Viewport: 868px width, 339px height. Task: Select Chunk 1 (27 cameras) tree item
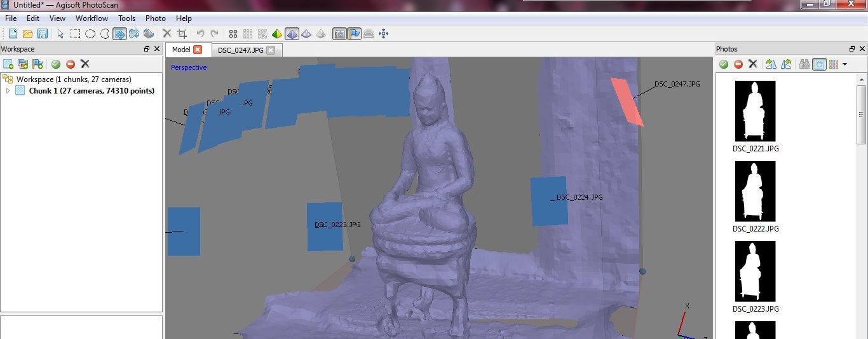click(x=92, y=91)
